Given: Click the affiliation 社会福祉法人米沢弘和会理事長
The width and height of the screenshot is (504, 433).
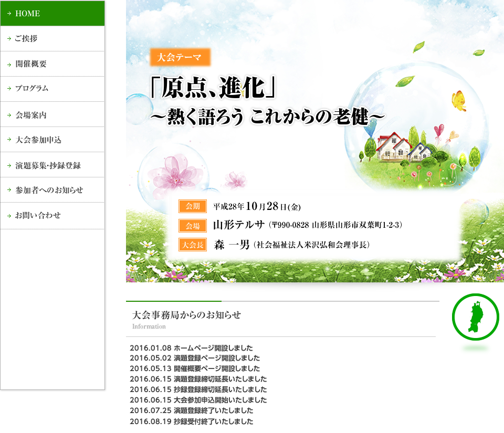Looking at the screenshot, I should pos(311,245).
